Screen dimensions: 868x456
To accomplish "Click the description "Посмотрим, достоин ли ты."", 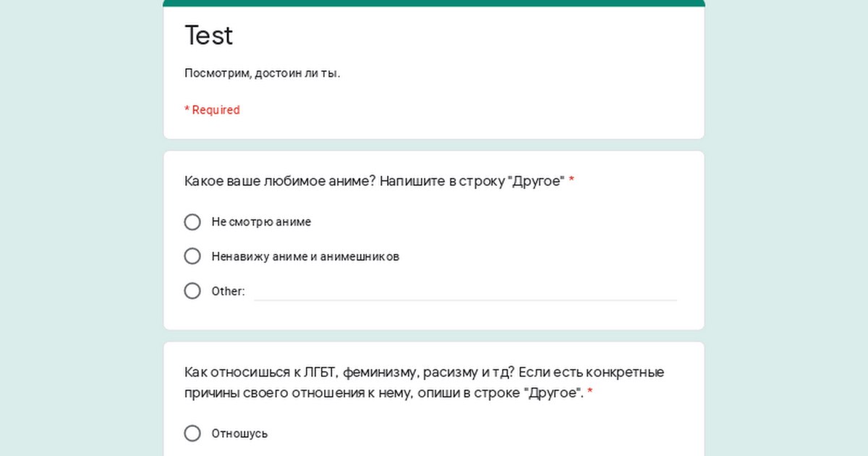I will pos(262,73).
